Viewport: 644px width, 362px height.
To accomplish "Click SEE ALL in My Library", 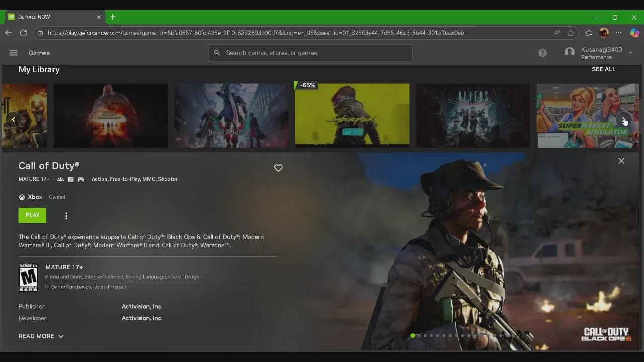I will tap(603, 69).
